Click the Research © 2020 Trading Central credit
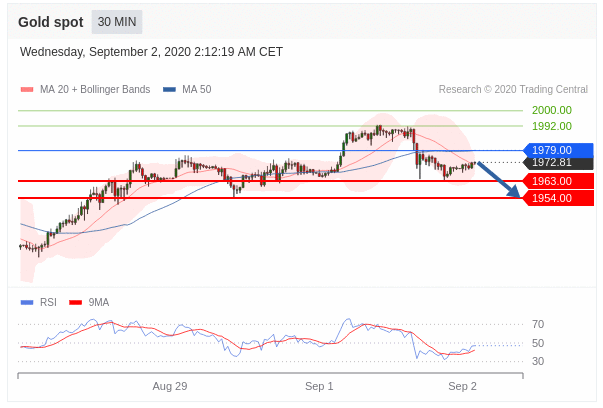603x408 pixels. (x=513, y=90)
